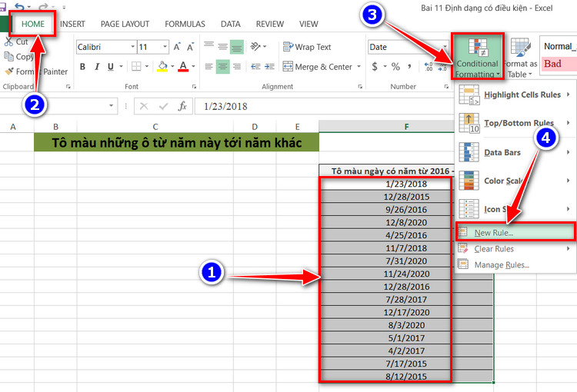Toggle Wrap Text
The image size is (577, 392).
coord(307,47)
